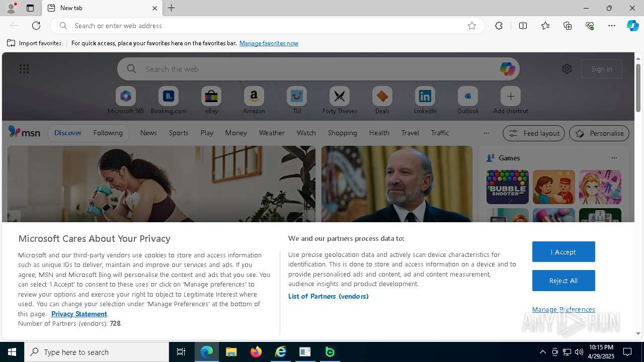
Task: Open the LinkedIn shortcut tile
Action: tap(425, 100)
